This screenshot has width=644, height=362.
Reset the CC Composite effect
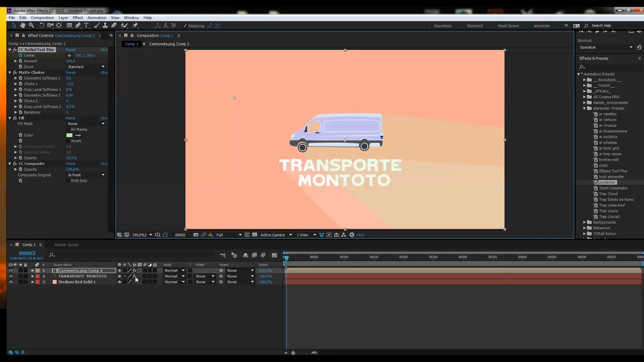tap(70, 164)
